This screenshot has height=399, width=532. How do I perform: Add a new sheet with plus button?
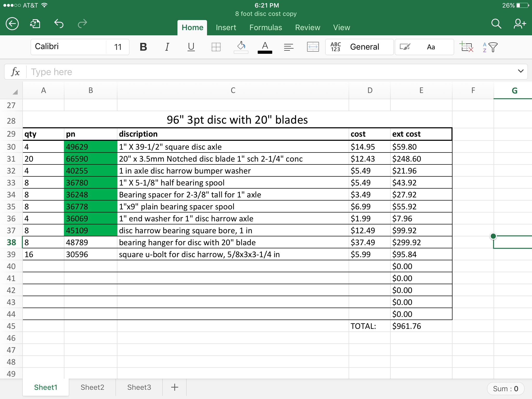coord(175,387)
